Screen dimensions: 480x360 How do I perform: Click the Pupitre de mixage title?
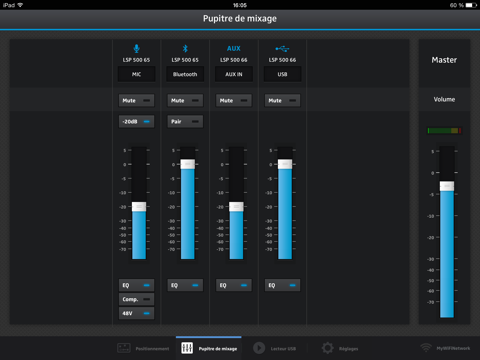(240, 19)
